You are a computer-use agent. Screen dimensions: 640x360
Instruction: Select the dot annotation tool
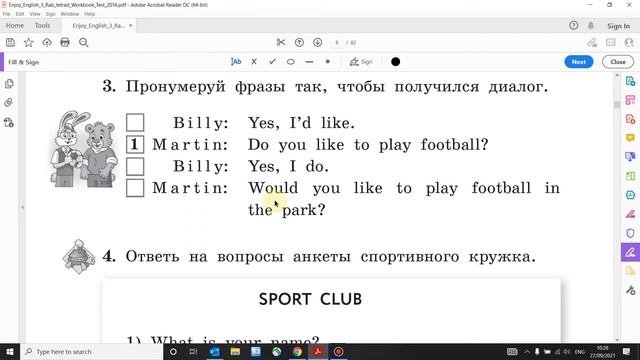click(327, 62)
